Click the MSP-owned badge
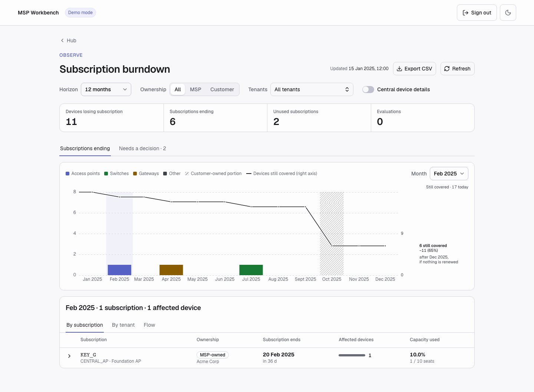This screenshot has height=392, width=534. 212,355
